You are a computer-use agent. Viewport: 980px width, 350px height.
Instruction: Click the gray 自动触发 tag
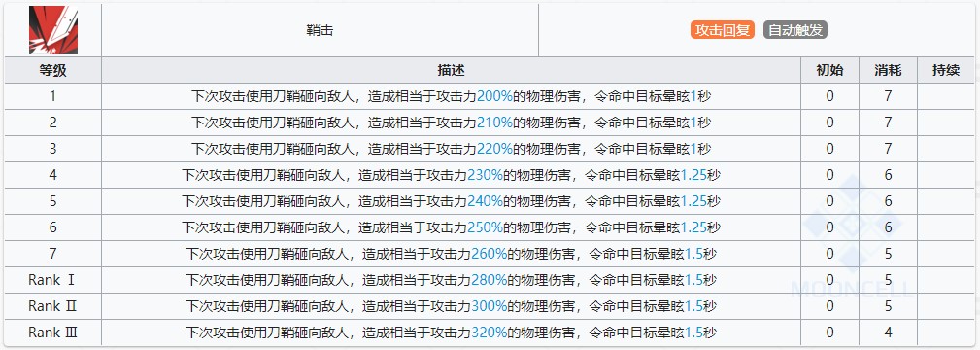(x=795, y=30)
